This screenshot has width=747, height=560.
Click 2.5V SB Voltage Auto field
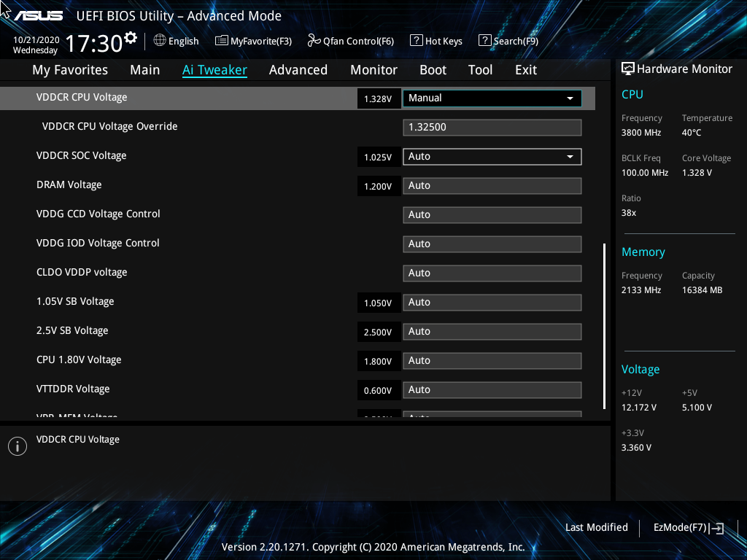coord(492,332)
